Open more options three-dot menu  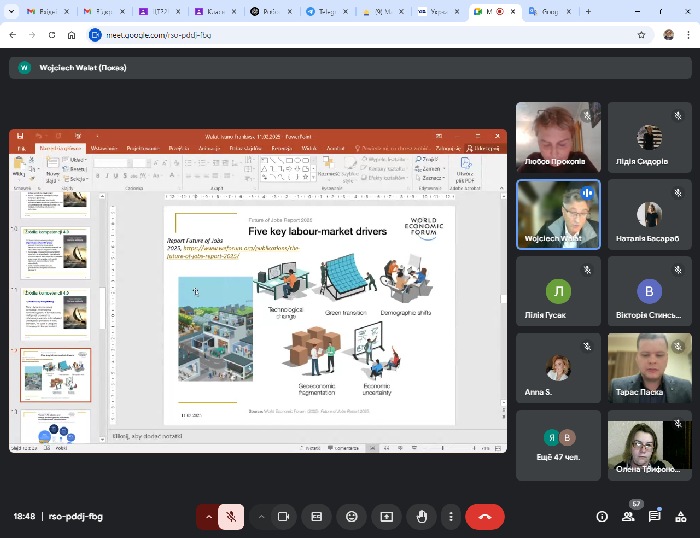point(451,517)
